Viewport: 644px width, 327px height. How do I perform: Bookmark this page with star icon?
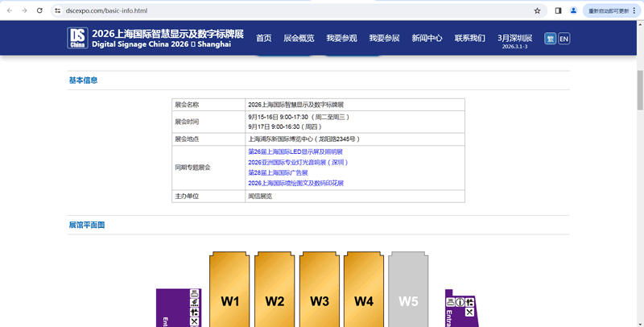pyautogui.click(x=537, y=10)
